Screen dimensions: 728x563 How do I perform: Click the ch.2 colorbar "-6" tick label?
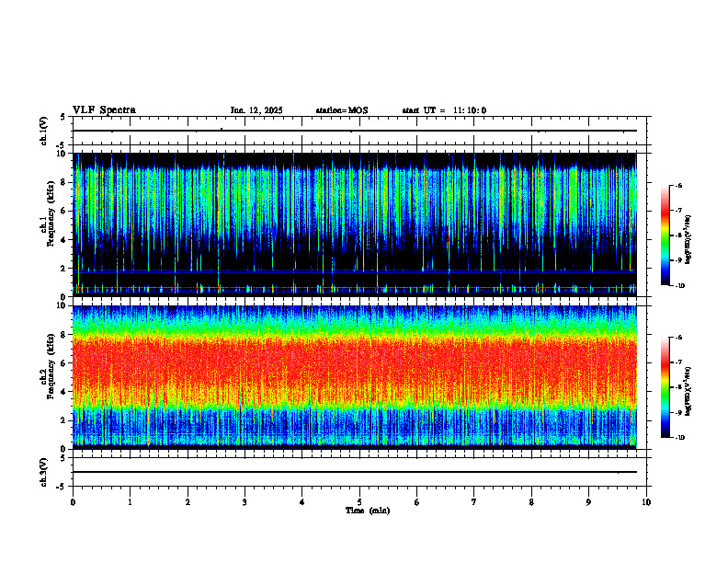(x=679, y=338)
